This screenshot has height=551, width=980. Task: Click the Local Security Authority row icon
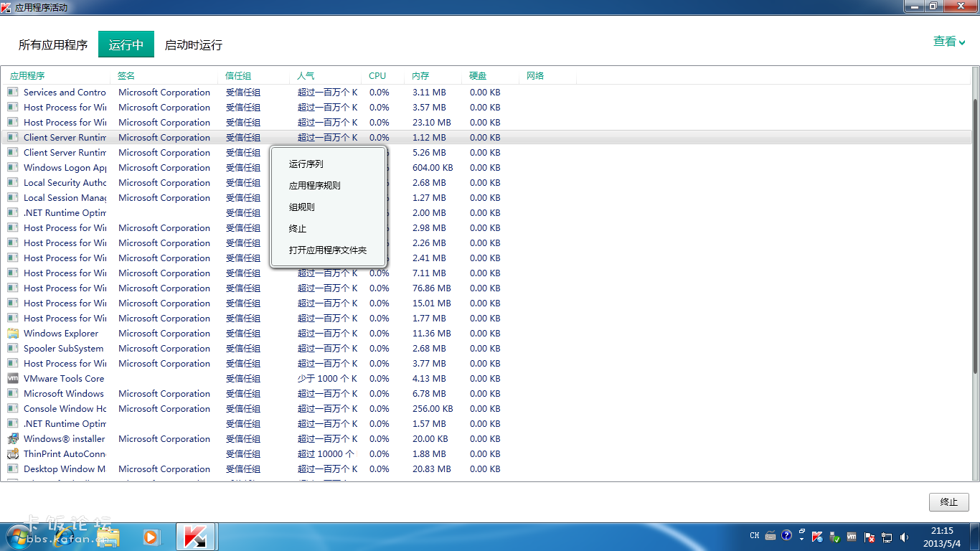13,182
